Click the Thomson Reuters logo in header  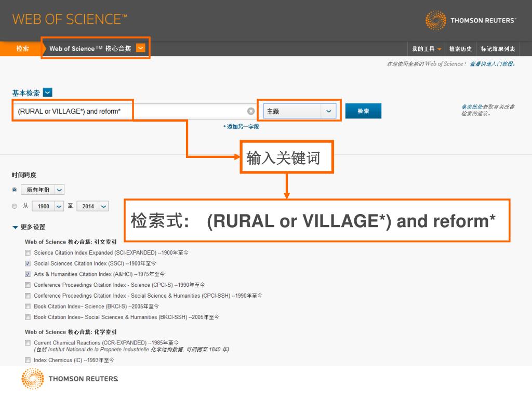click(x=471, y=20)
